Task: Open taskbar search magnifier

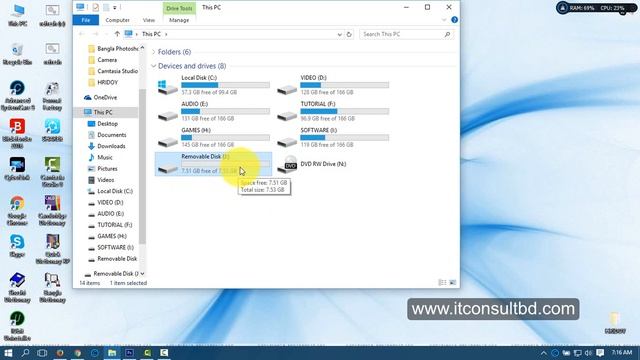Action: coord(25,353)
